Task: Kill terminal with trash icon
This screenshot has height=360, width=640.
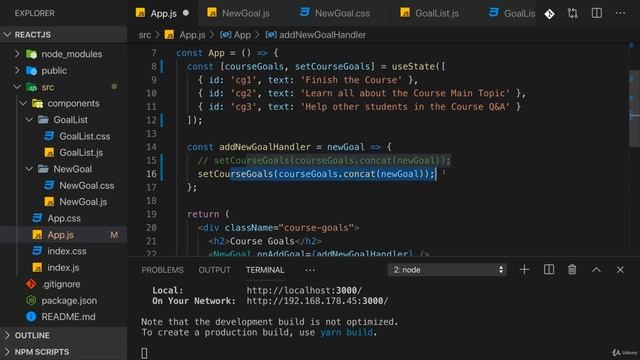Action: point(572,269)
